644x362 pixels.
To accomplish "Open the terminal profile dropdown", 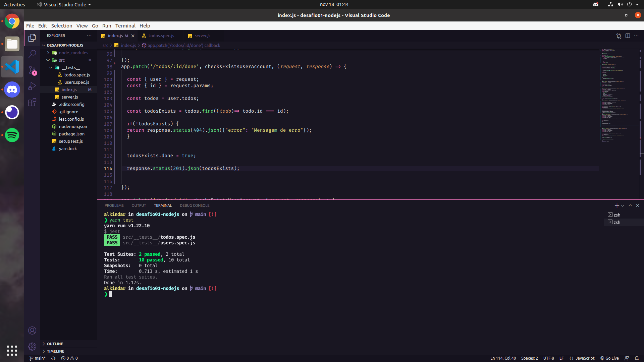I will pyautogui.click(x=622, y=205).
